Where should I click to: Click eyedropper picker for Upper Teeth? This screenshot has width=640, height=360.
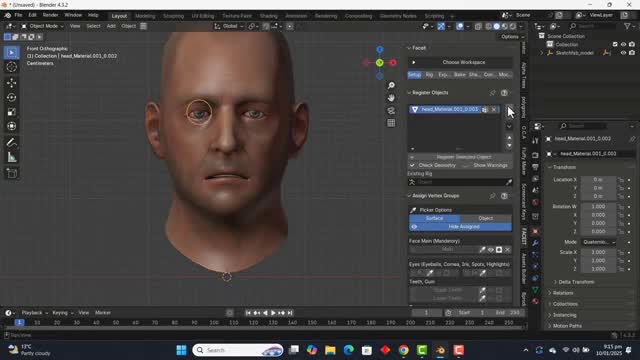coord(482,290)
